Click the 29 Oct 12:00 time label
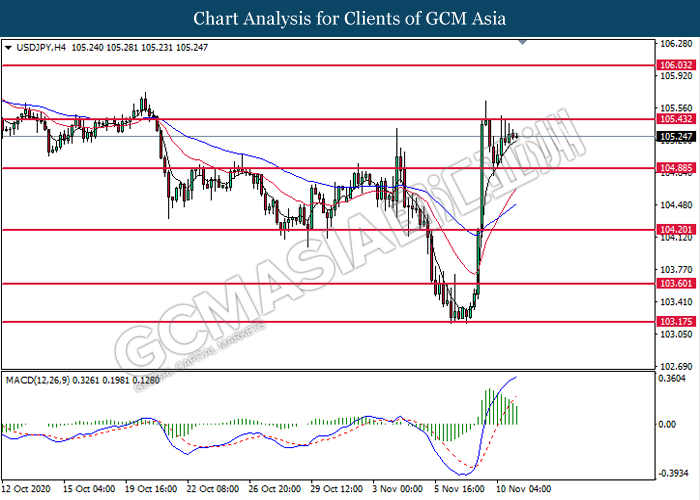The width and height of the screenshot is (700, 500). click(337, 488)
